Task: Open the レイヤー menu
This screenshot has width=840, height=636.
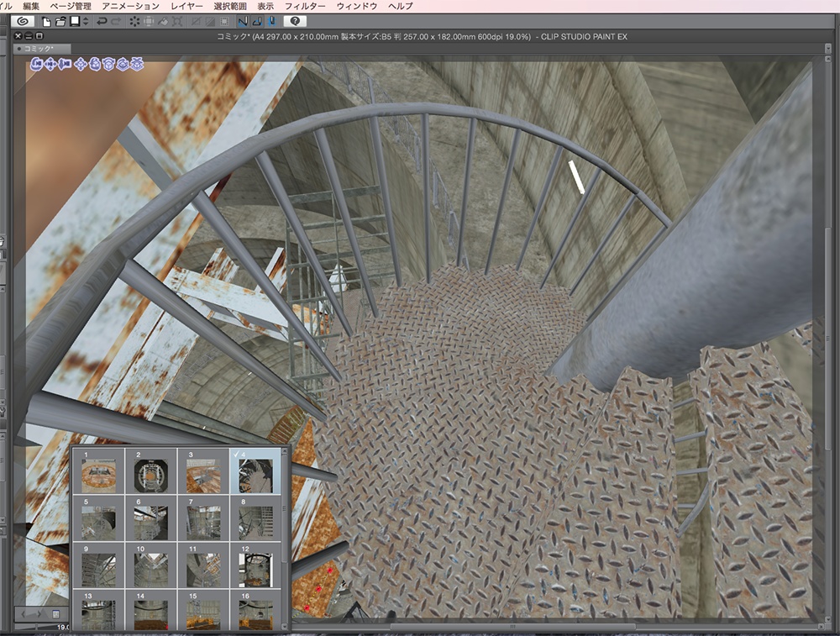Action: point(187,6)
